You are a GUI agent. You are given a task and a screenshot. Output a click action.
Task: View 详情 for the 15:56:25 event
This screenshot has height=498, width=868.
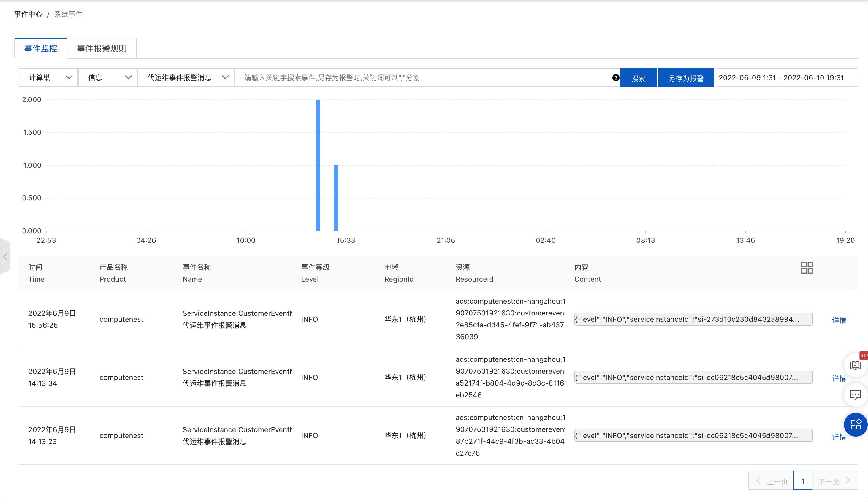(x=839, y=320)
